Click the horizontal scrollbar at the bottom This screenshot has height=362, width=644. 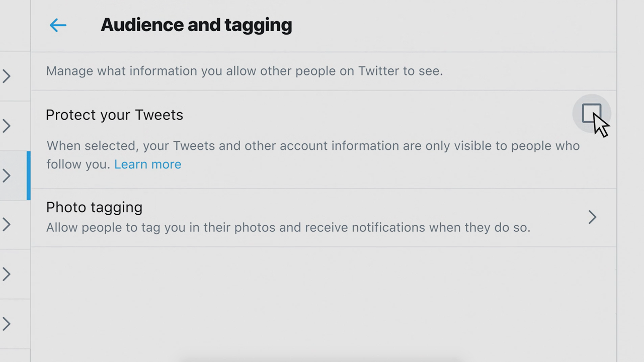pyautogui.click(x=322, y=359)
